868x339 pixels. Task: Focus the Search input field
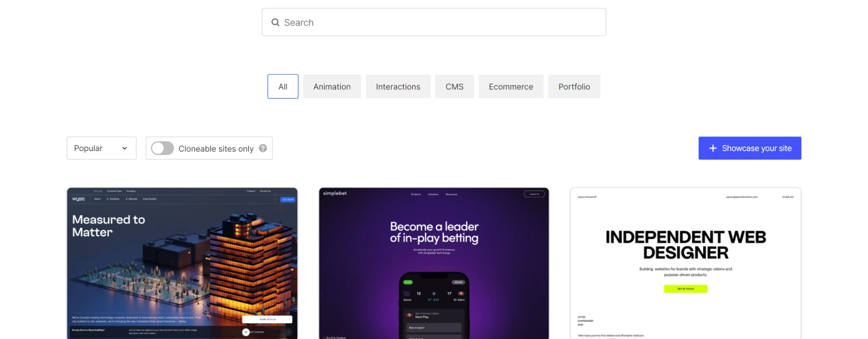tap(434, 23)
